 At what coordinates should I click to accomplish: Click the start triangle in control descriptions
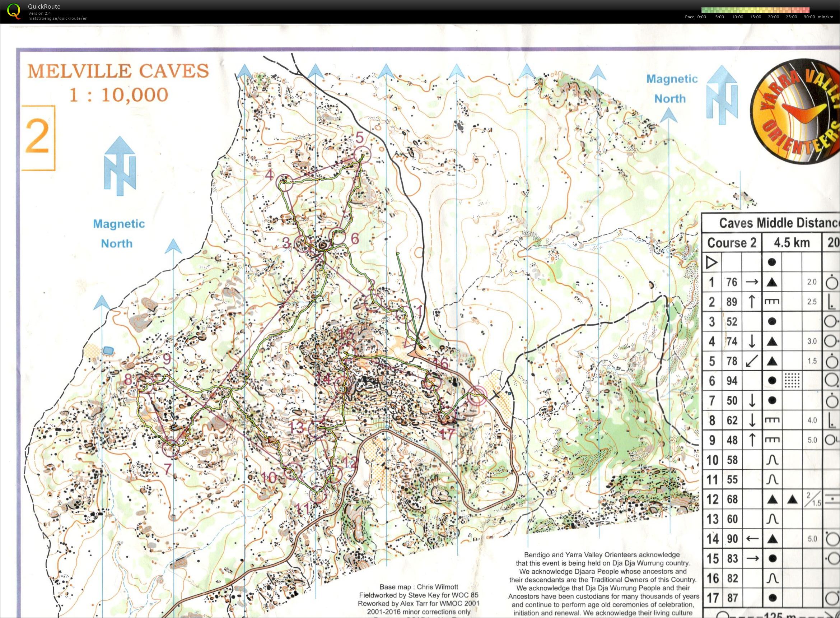coord(711,262)
